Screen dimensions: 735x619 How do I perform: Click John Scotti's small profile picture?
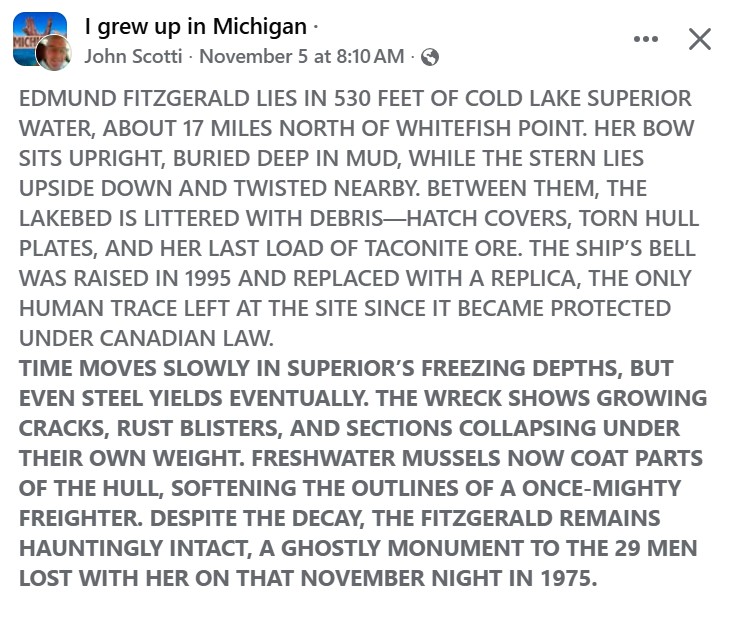click(x=54, y=54)
